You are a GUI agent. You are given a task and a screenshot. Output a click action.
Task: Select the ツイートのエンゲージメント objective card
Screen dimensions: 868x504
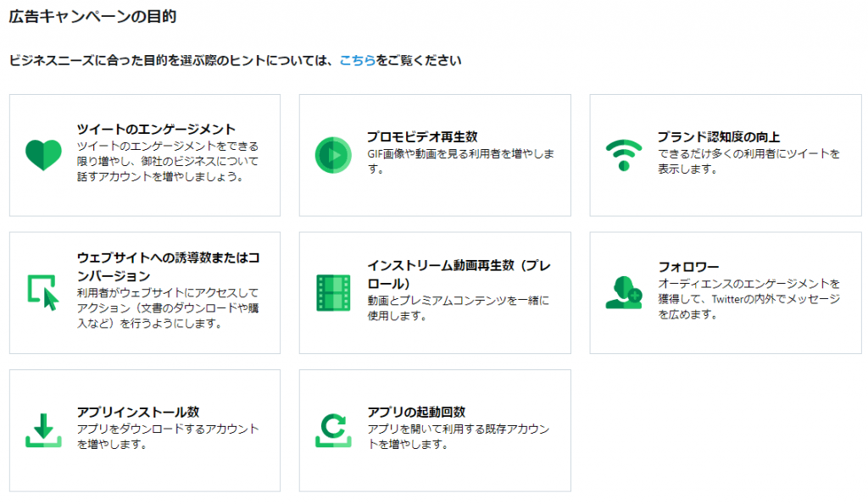pos(144,153)
